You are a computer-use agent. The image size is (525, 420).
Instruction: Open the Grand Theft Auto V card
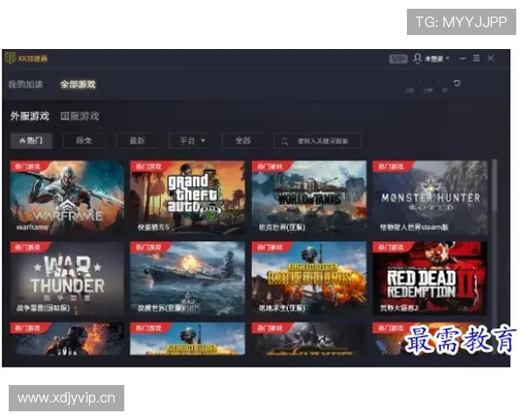coord(187,197)
